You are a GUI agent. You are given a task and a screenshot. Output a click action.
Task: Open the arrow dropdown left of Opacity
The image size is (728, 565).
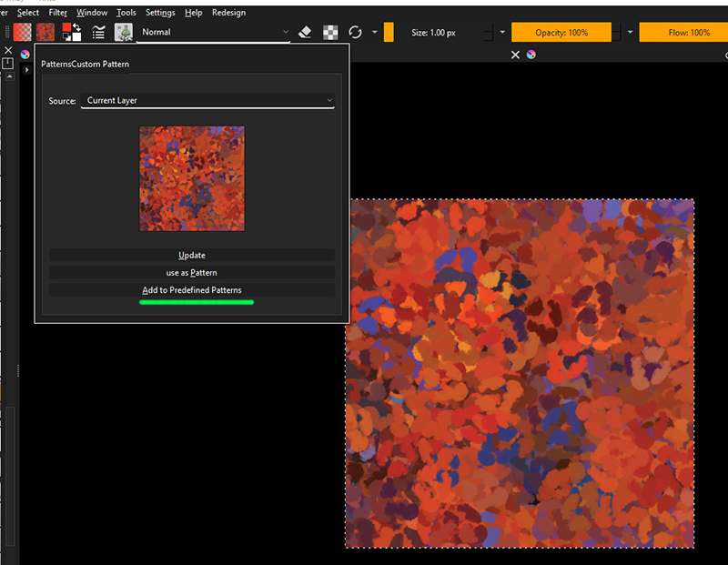[x=502, y=33]
